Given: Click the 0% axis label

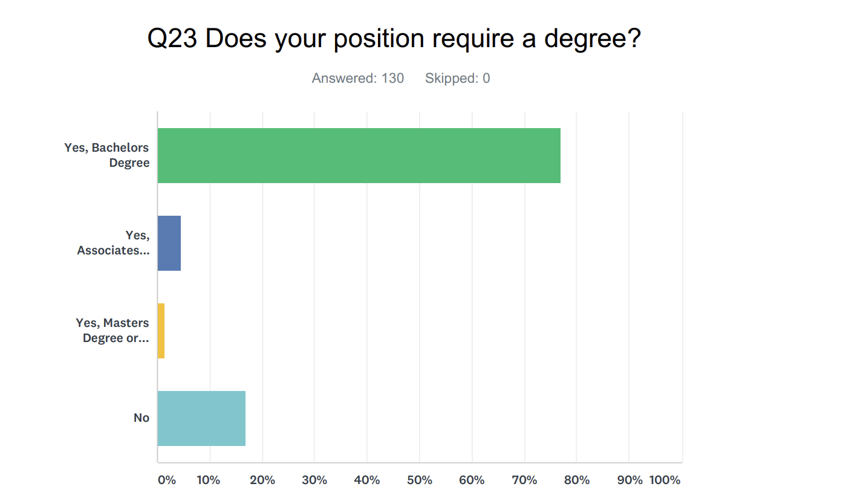Looking at the screenshot, I should click(x=167, y=480).
